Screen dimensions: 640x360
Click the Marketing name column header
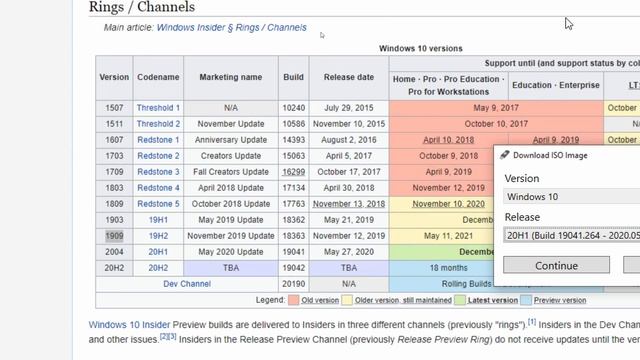[x=231, y=77]
